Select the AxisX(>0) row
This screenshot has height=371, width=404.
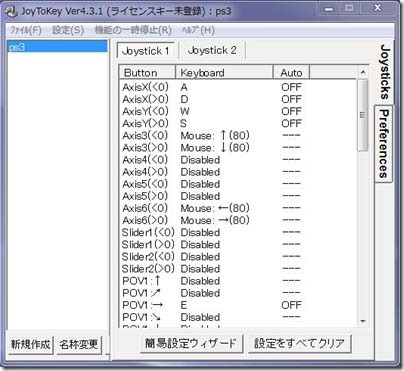(239, 99)
